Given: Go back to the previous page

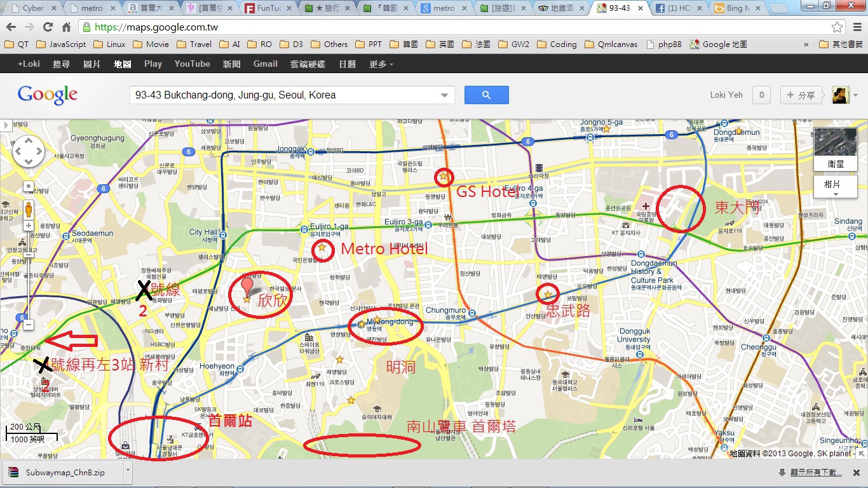Looking at the screenshot, I should tap(11, 27).
